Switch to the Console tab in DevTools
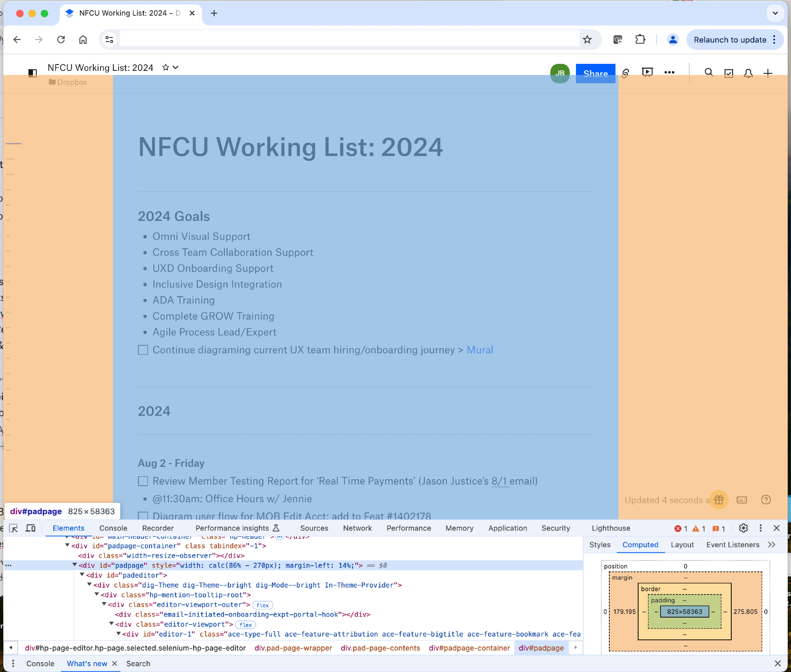 (113, 528)
